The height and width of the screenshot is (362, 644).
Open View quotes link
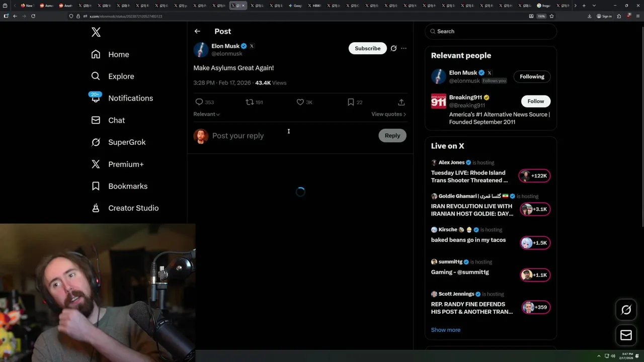(x=388, y=114)
